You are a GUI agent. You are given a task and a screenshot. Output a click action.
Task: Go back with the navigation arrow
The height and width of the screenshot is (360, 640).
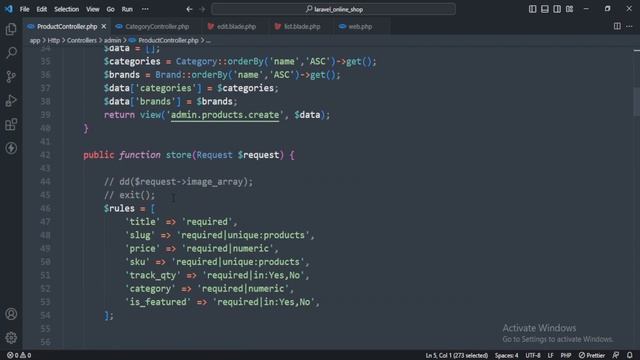pos(189,9)
